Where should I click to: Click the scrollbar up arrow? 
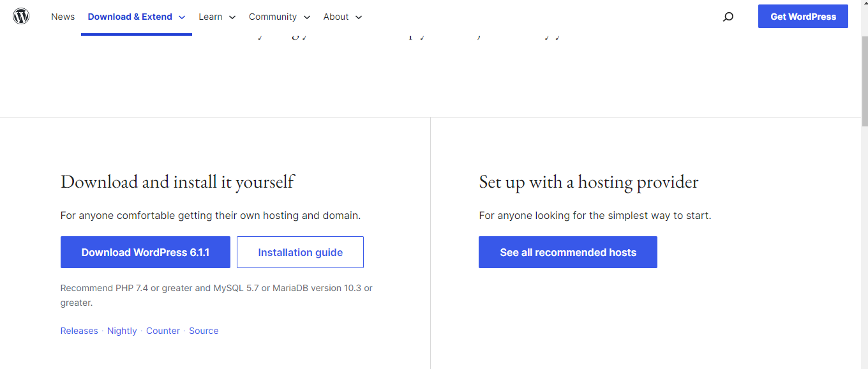pyautogui.click(x=865, y=4)
